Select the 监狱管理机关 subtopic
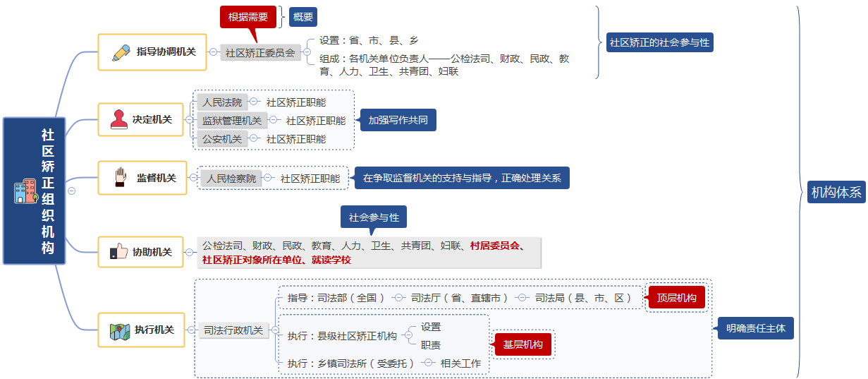The width and height of the screenshot is (868, 379). [232, 121]
